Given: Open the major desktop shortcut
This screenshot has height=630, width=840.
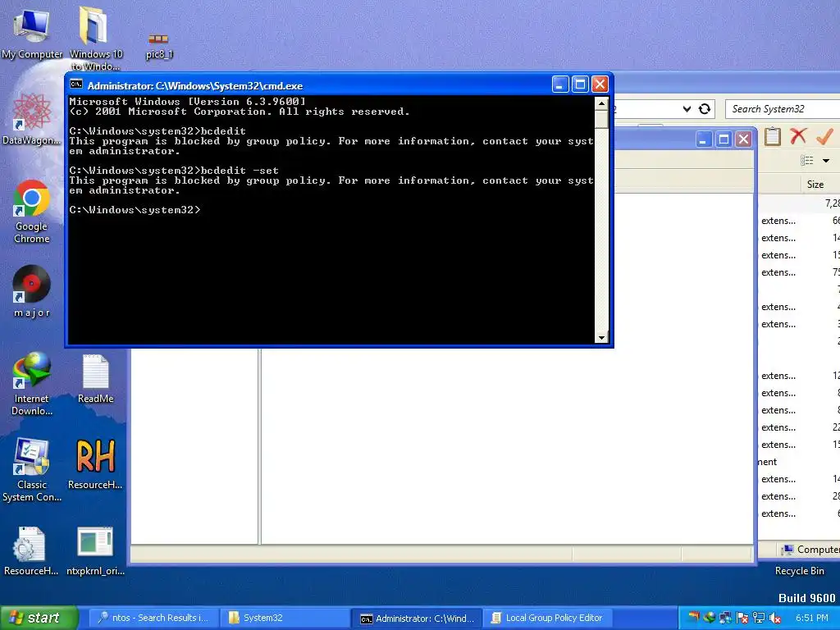Looking at the screenshot, I should click(x=32, y=291).
